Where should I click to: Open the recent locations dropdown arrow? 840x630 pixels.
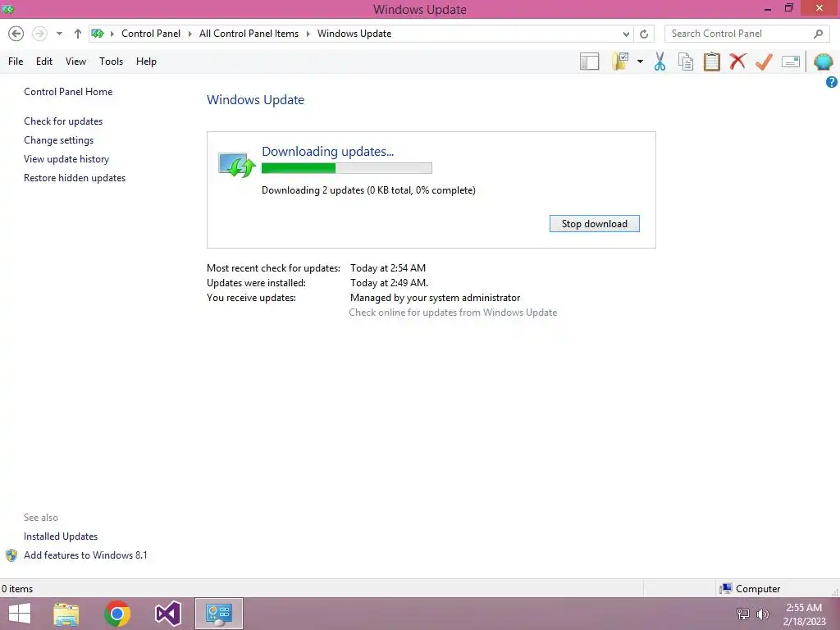tap(59, 34)
